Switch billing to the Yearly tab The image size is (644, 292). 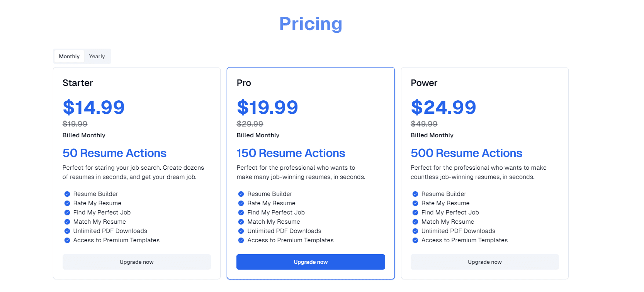(97, 56)
